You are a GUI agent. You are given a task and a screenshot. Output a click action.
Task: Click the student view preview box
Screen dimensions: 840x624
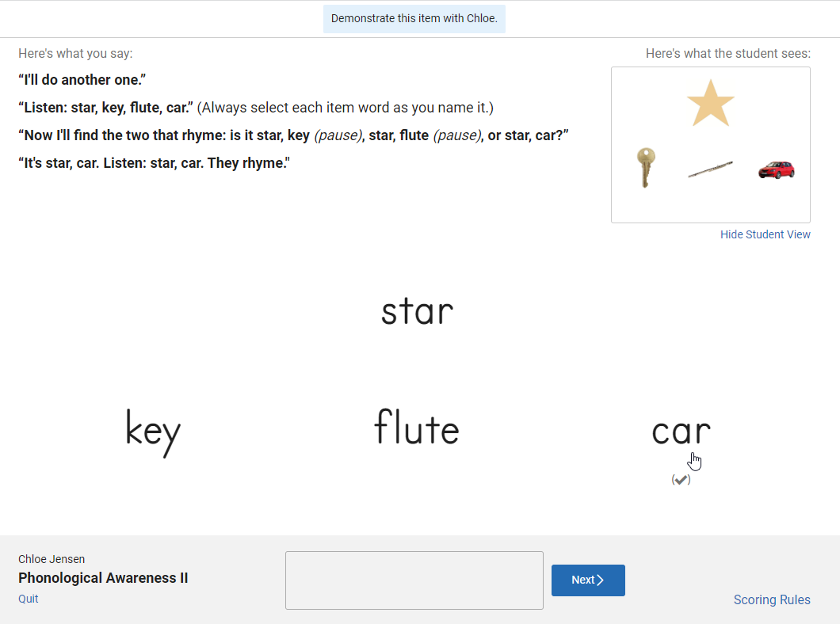tap(710, 144)
